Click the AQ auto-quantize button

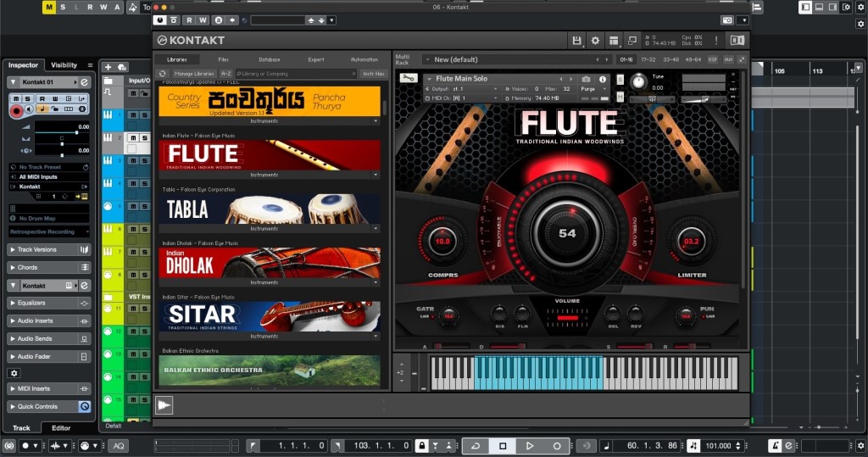(x=119, y=445)
